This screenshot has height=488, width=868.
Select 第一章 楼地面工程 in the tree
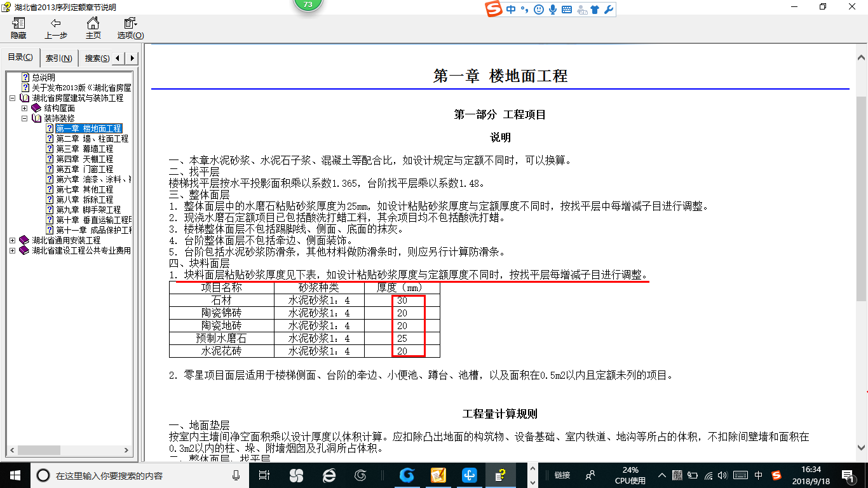88,128
